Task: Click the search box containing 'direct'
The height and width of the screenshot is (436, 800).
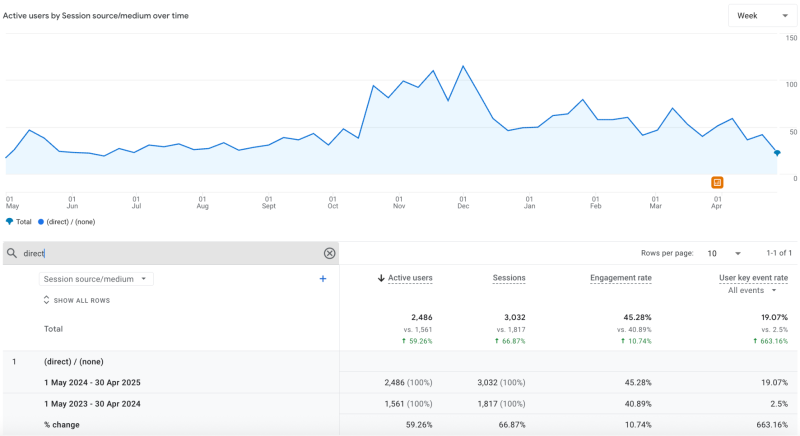Action: (x=171, y=253)
